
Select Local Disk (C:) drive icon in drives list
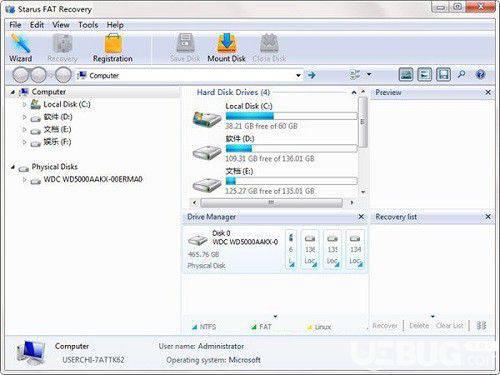207,119
